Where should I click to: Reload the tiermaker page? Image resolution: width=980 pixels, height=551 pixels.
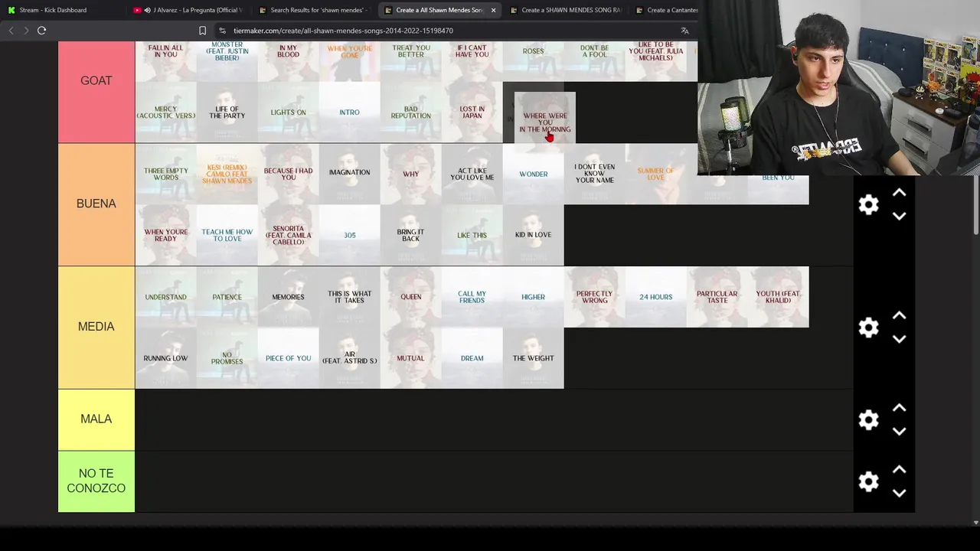[x=42, y=31]
